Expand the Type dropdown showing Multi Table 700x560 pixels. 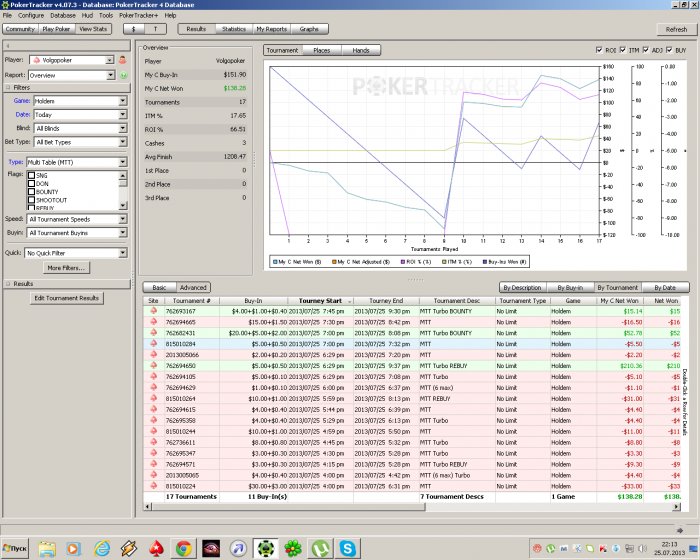[x=122, y=162]
